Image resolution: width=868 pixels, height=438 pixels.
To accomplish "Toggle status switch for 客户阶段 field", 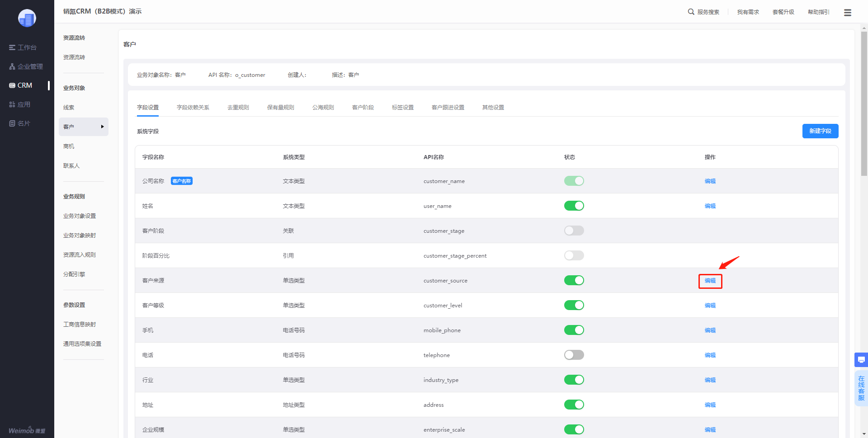I will (x=574, y=231).
